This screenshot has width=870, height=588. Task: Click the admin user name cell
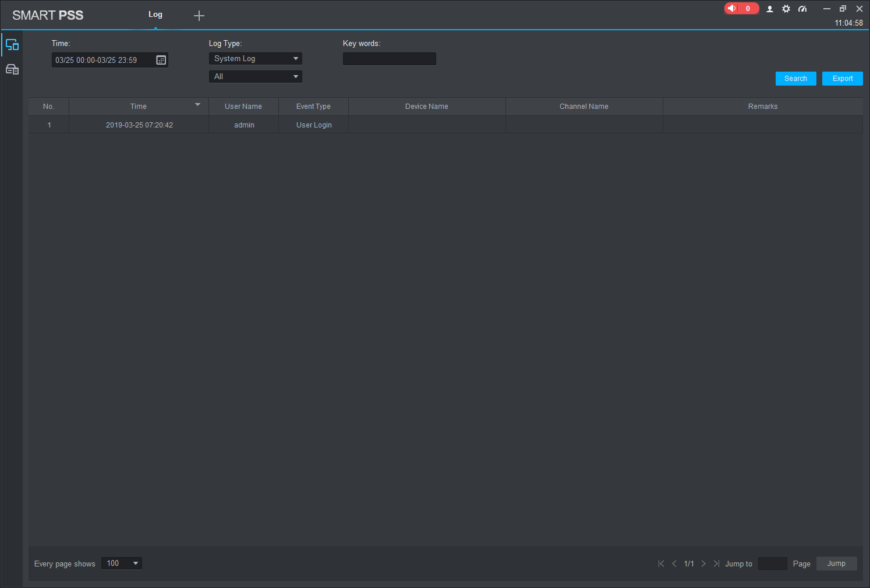[x=244, y=125]
